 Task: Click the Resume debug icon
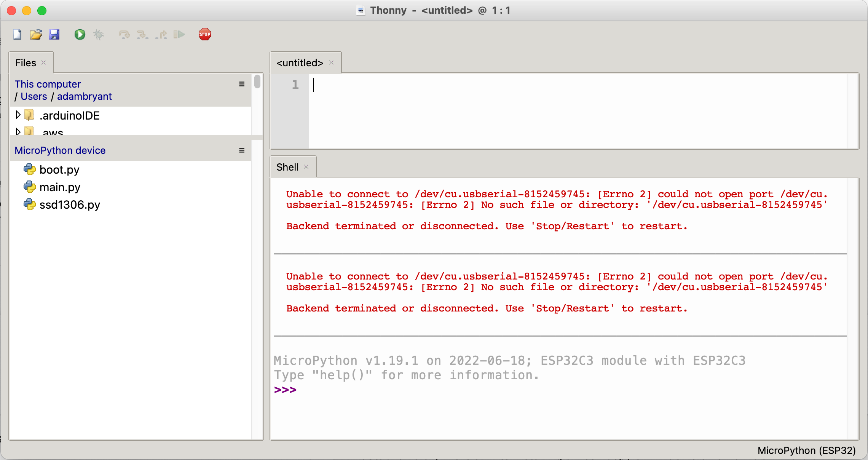point(179,35)
